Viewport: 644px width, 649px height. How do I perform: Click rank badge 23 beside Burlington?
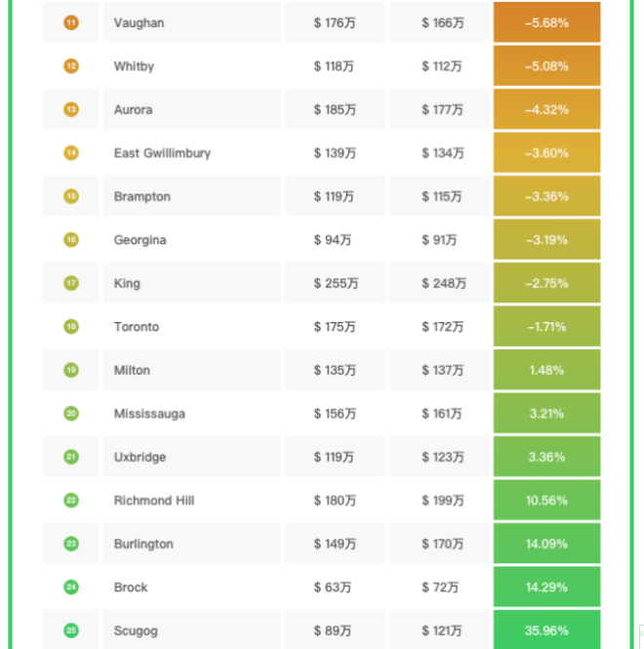[71, 544]
